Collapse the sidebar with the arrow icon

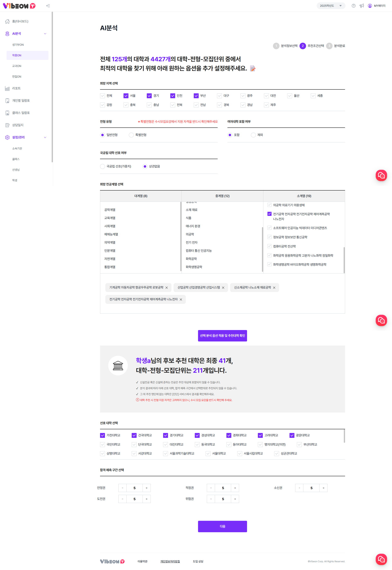[x=48, y=6]
